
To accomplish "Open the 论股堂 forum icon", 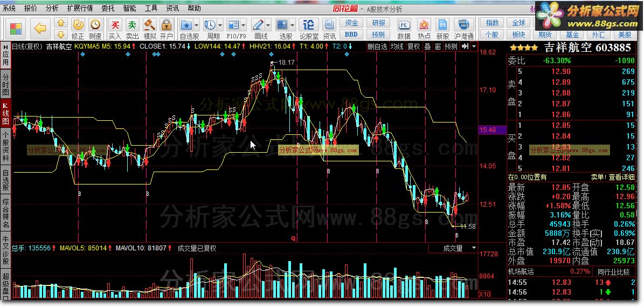I will click(x=309, y=24).
